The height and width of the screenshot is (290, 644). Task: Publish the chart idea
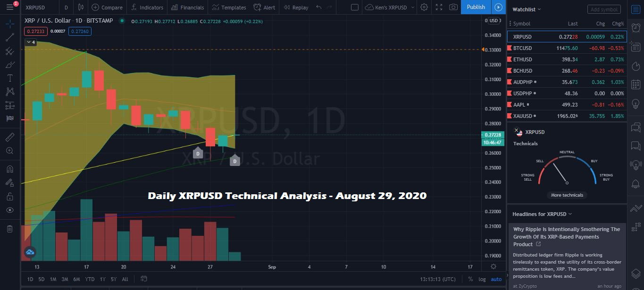pos(476,7)
